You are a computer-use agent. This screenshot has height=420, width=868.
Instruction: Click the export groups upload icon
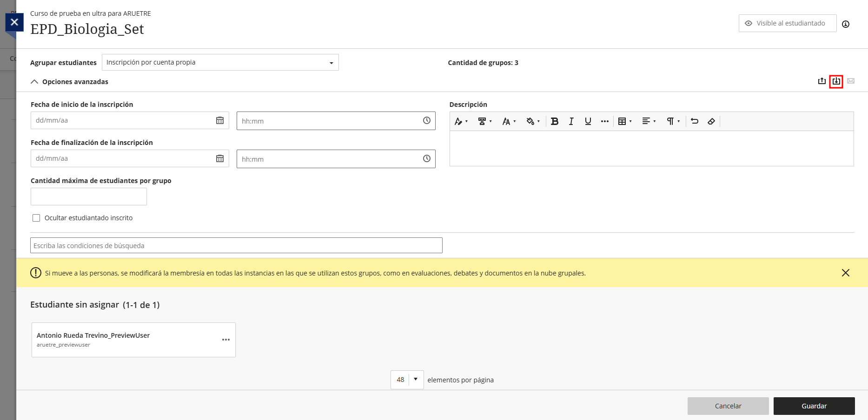[822, 81]
